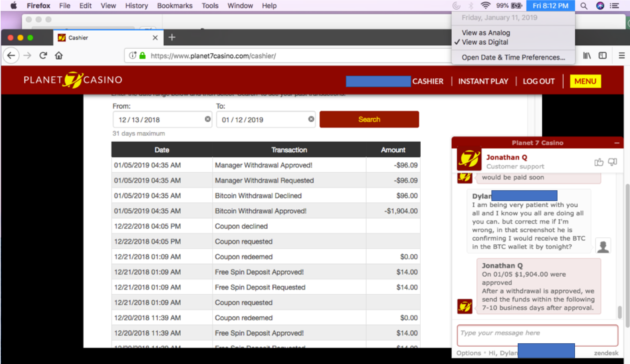Go back with the browser back arrow
Viewport: 630px width, 364px height.
pyautogui.click(x=11, y=56)
